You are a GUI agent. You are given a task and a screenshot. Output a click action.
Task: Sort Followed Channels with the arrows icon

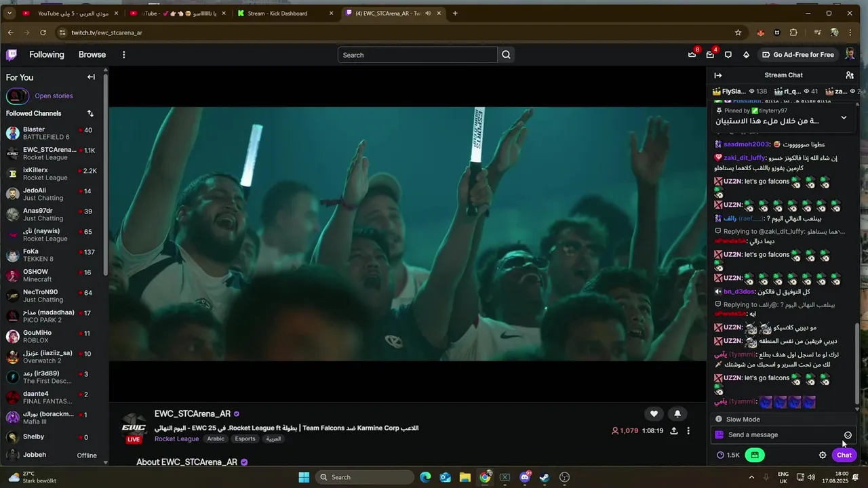90,113
